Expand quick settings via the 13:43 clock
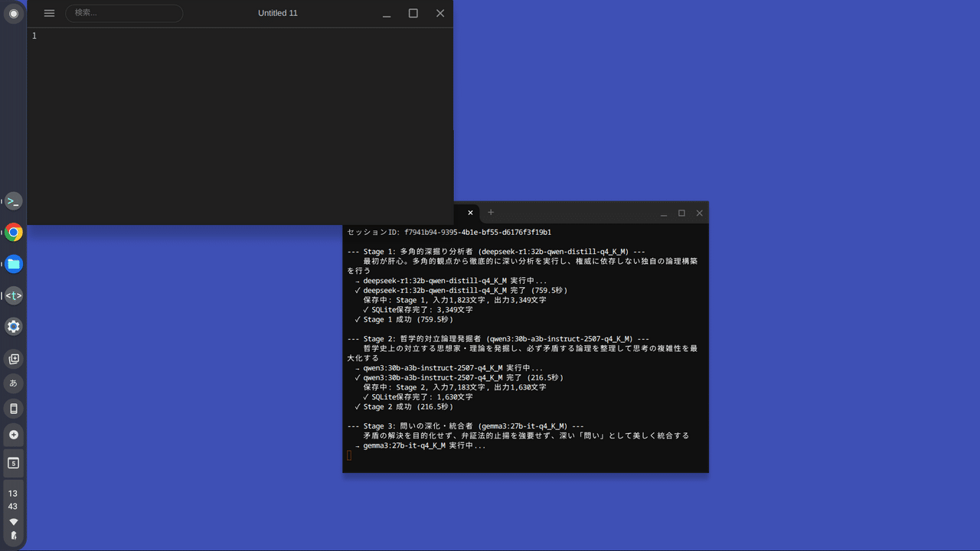This screenshot has height=551, width=980. click(x=12, y=500)
